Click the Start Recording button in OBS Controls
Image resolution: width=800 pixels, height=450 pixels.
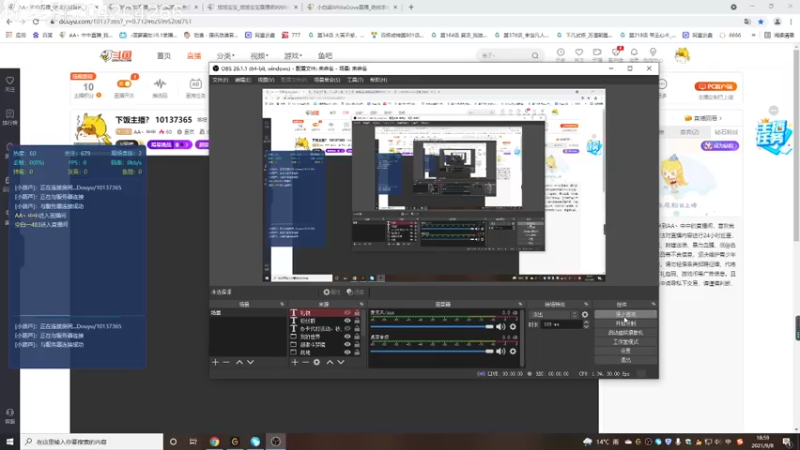(x=625, y=323)
